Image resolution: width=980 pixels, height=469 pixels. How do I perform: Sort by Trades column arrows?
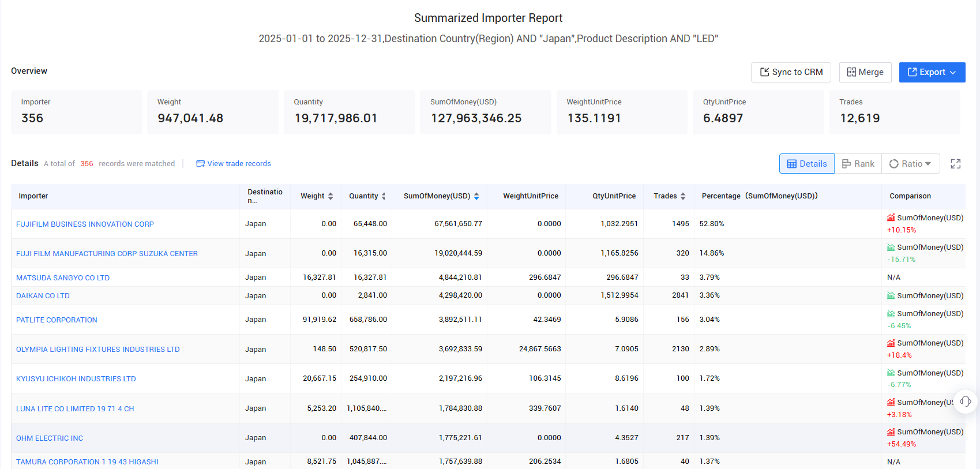click(683, 196)
